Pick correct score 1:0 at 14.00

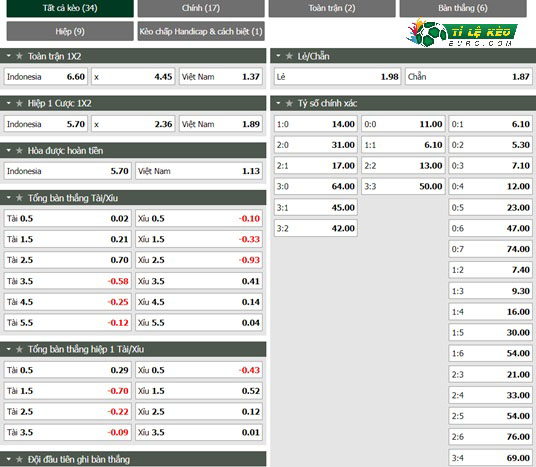tap(316, 124)
